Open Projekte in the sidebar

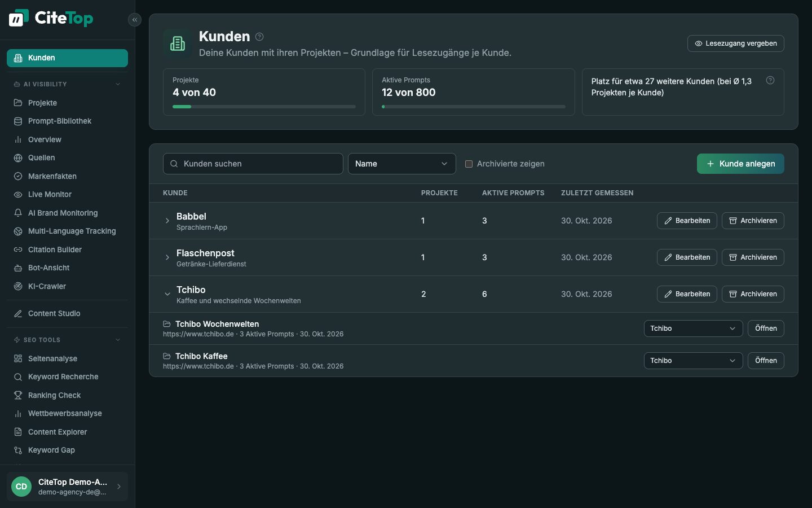tap(67, 103)
